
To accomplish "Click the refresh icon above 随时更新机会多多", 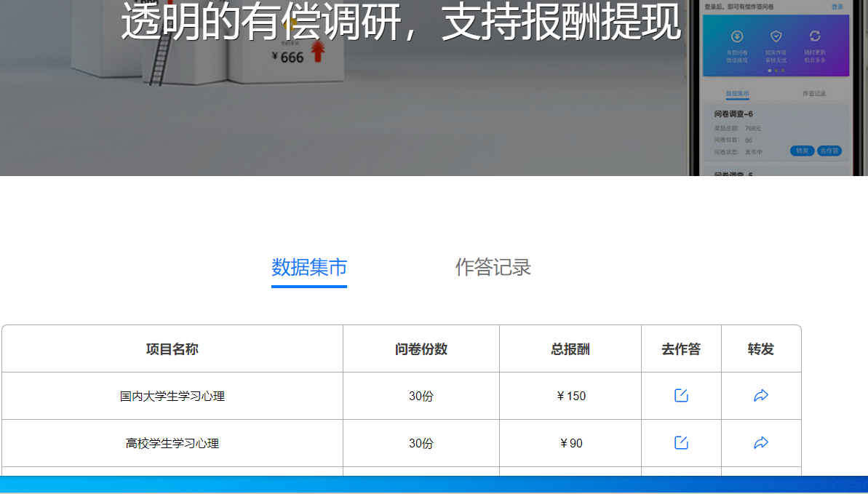I will coord(815,36).
